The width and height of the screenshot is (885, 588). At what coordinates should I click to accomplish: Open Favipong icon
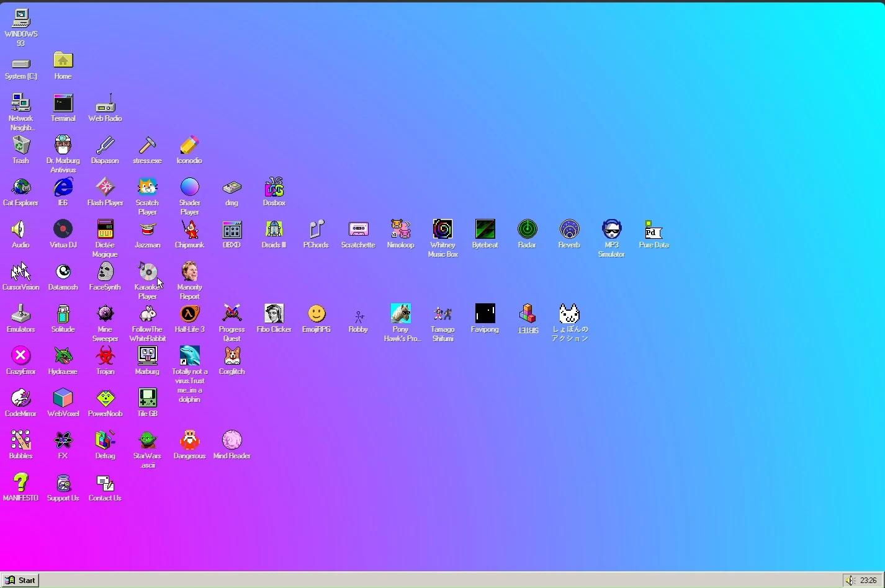point(485,314)
